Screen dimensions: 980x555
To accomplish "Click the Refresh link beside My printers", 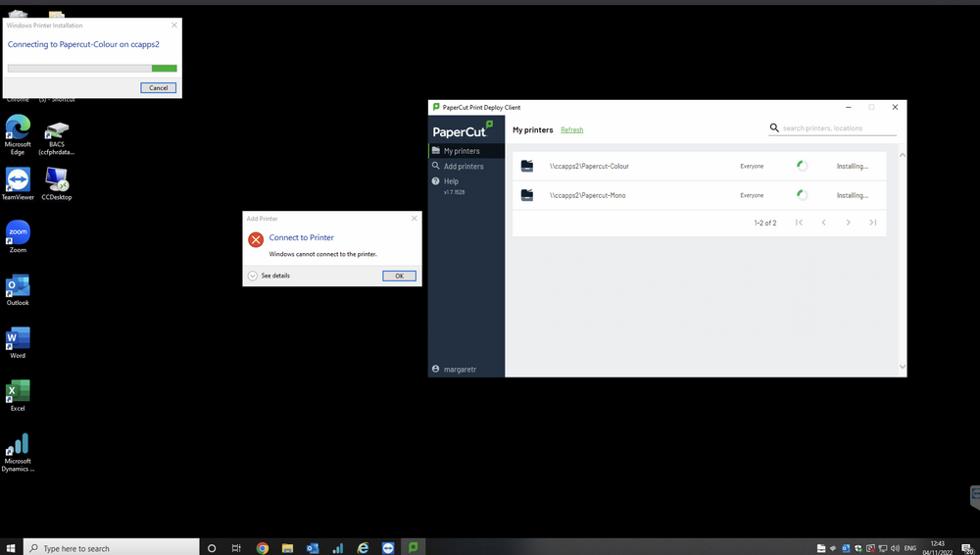I will coord(572,130).
